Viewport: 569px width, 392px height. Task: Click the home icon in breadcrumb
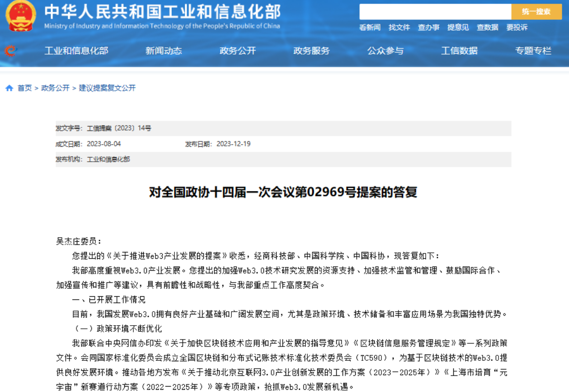(9, 88)
